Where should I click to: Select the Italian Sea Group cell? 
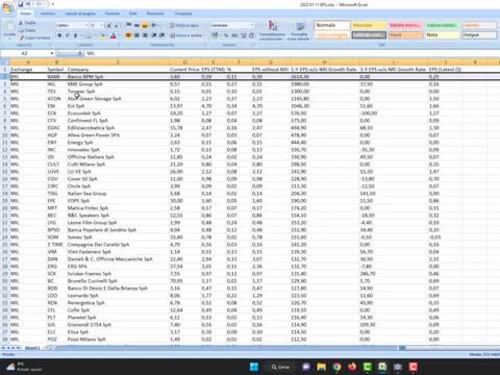coord(118,193)
